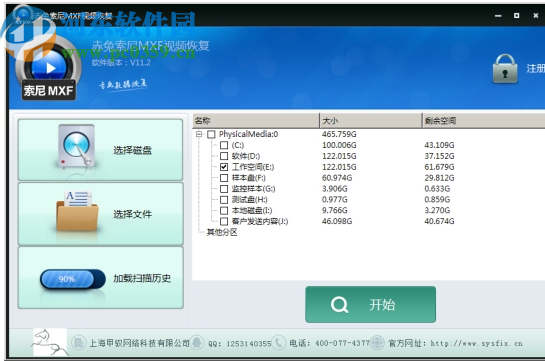Close the application window
Screen dimensions: 545x361
click(x=536, y=16)
